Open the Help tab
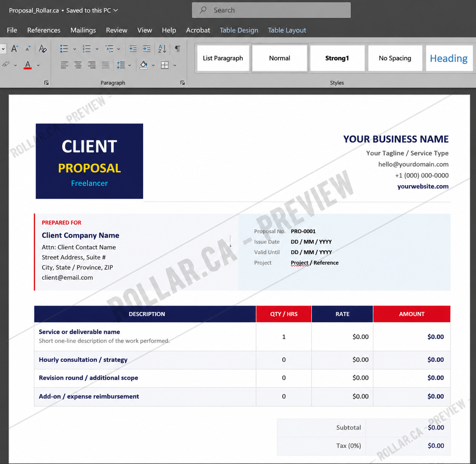 pos(169,30)
